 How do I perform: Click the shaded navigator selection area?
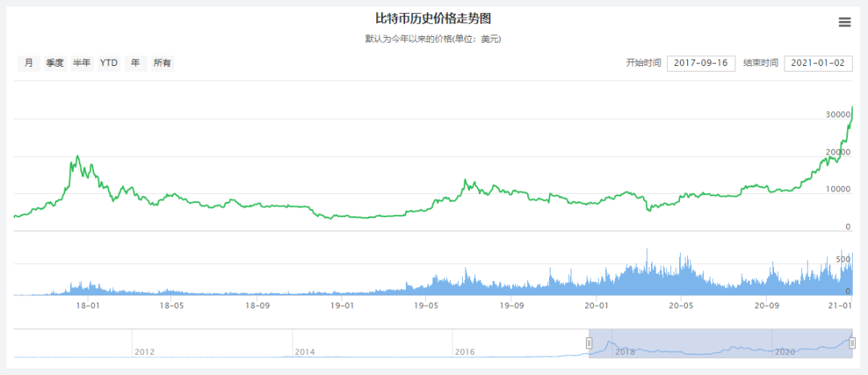(x=720, y=344)
